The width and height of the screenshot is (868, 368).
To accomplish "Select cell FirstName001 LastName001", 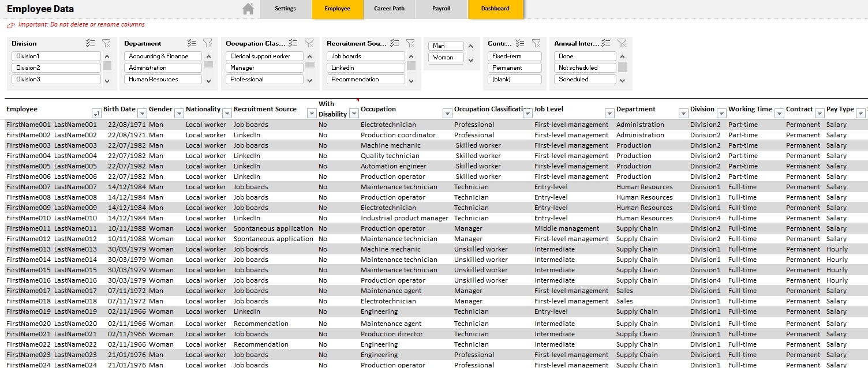I will pyautogui.click(x=52, y=125).
